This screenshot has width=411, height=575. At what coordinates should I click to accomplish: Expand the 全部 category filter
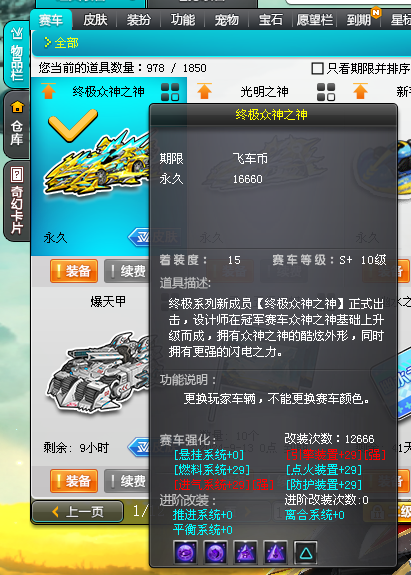(61, 43)
